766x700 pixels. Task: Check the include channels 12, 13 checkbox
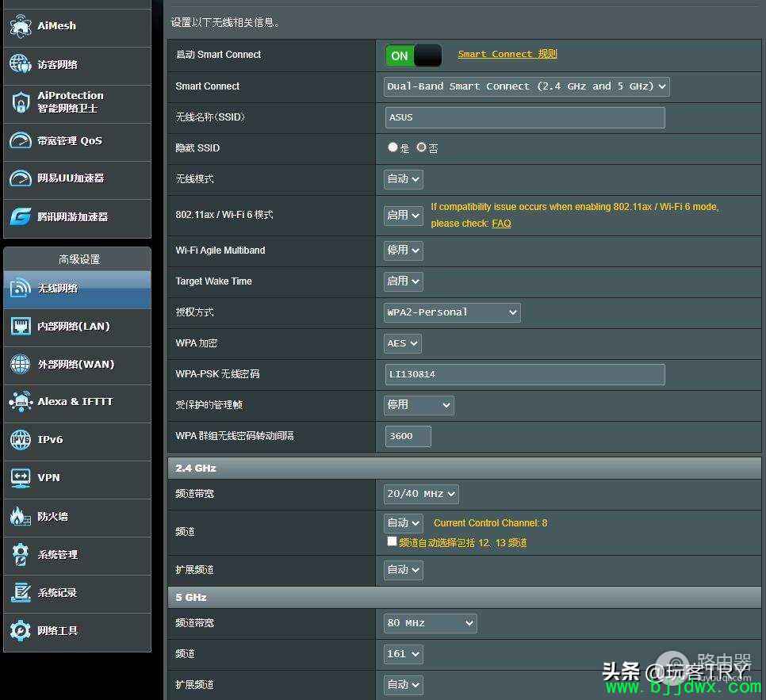(x=392, y=541)
